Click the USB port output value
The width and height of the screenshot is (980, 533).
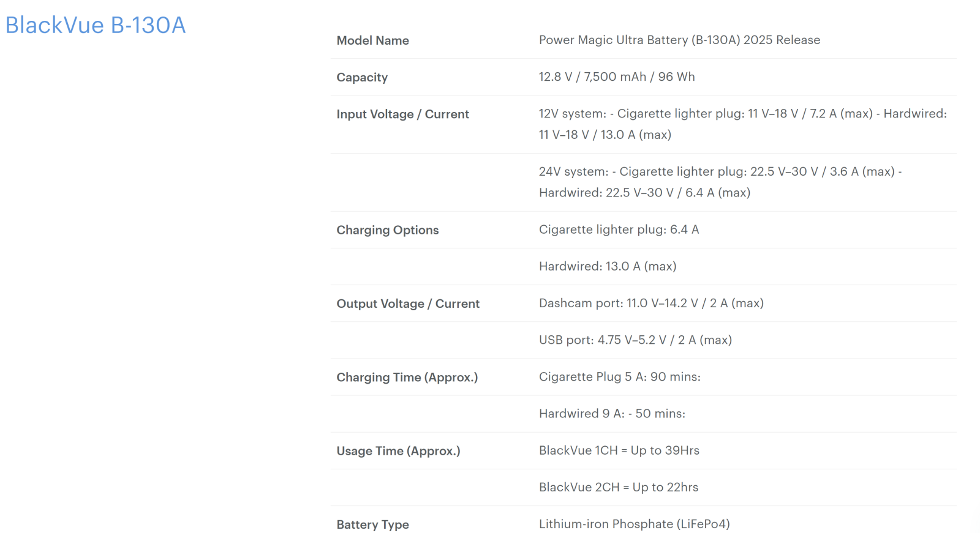tap(635, 340)
